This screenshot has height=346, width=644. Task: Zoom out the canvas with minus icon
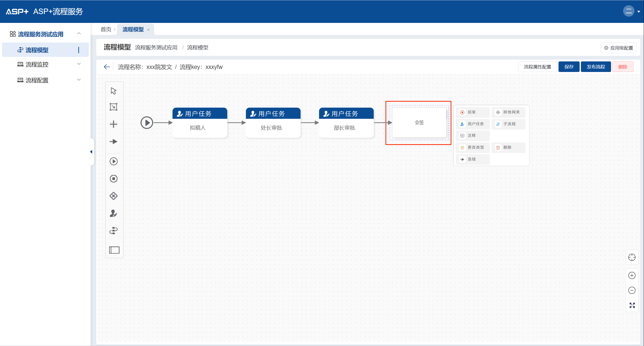point(632,290)
